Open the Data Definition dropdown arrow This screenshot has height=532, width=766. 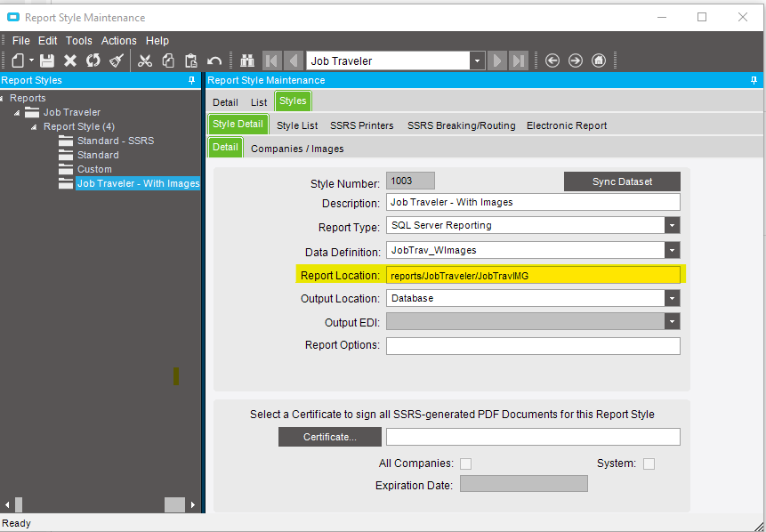(x=673, y=251)
